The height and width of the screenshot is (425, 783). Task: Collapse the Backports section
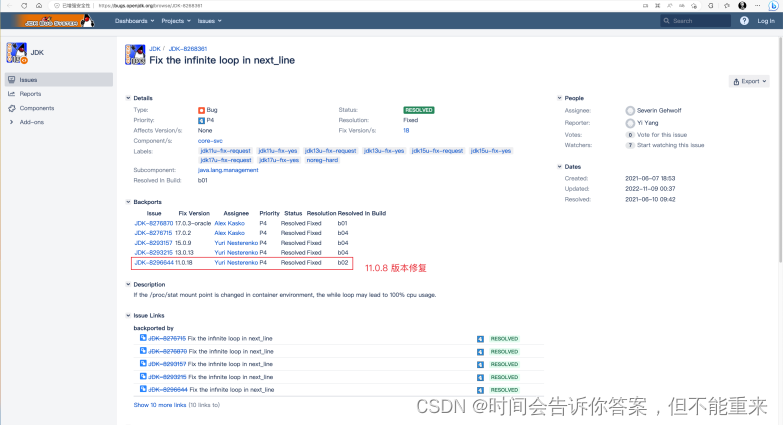click(128, 202)
